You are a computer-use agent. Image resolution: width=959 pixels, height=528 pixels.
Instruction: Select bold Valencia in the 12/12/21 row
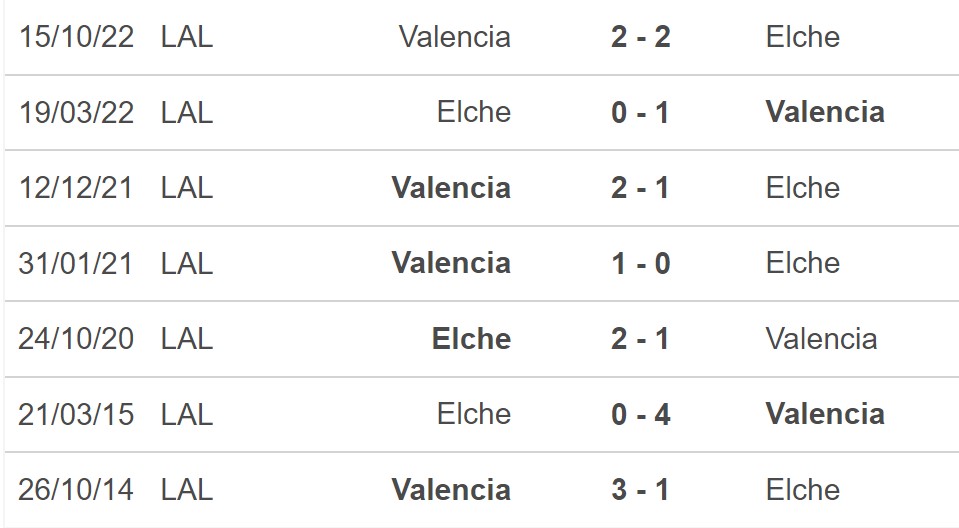(451, 188)
